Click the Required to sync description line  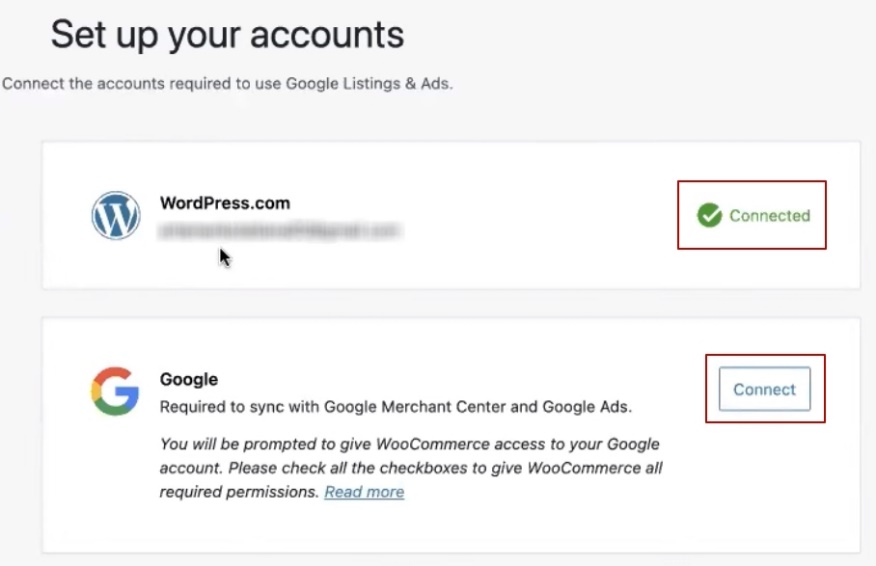(395, 407)
